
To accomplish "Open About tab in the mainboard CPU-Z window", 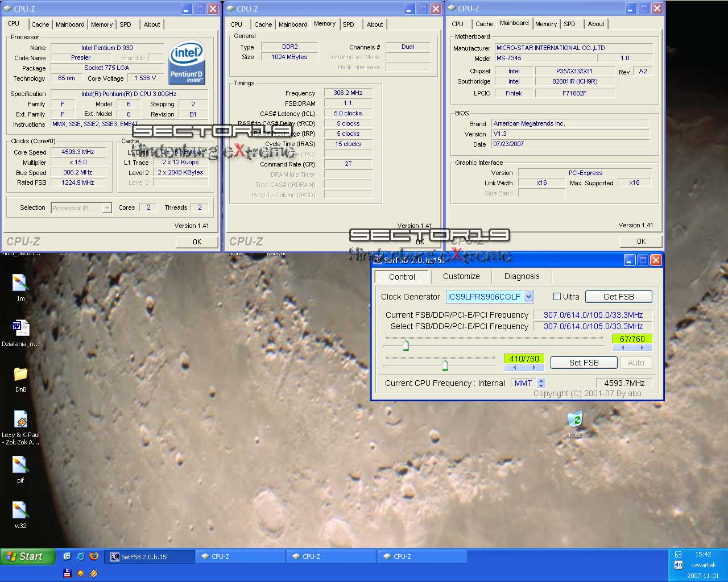I will coord(596,24).
